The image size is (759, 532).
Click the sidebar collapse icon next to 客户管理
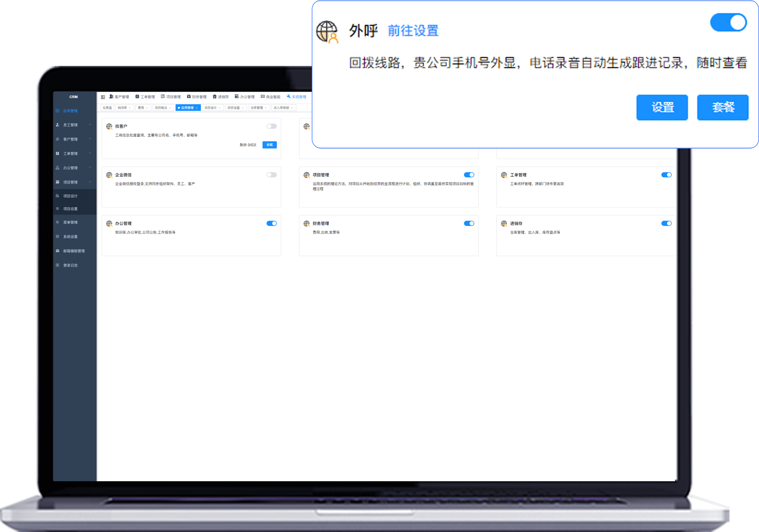click(x=103, y=97)
